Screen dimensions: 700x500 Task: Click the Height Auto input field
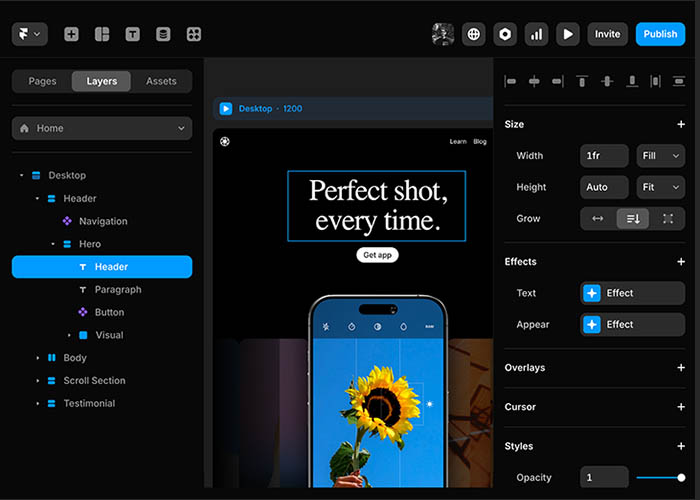[604, 187]
